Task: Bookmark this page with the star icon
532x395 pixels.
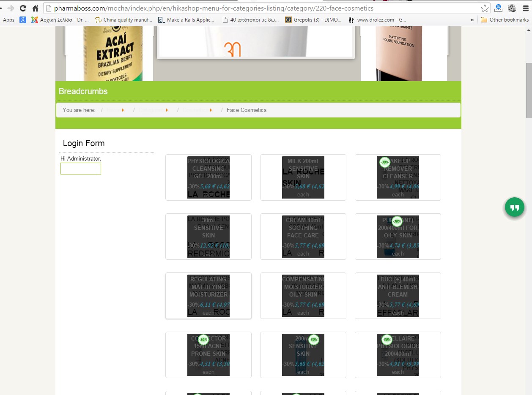Action: click(485, 8)
